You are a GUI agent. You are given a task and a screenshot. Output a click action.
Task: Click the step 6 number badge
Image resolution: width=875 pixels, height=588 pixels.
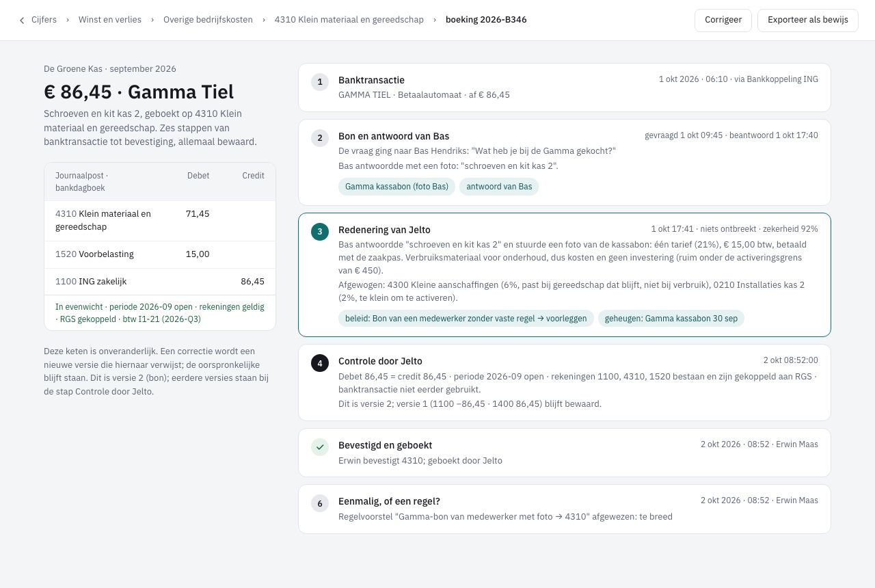point(320,503)
